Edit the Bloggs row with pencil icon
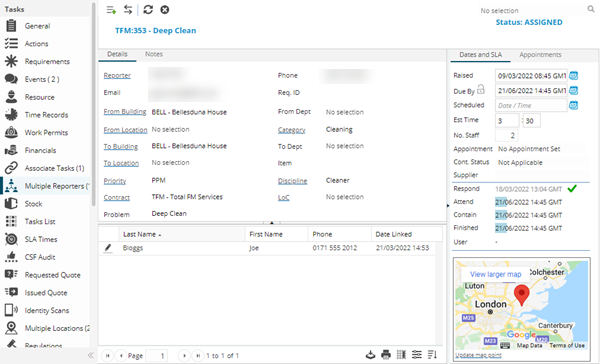 point(108,248)
